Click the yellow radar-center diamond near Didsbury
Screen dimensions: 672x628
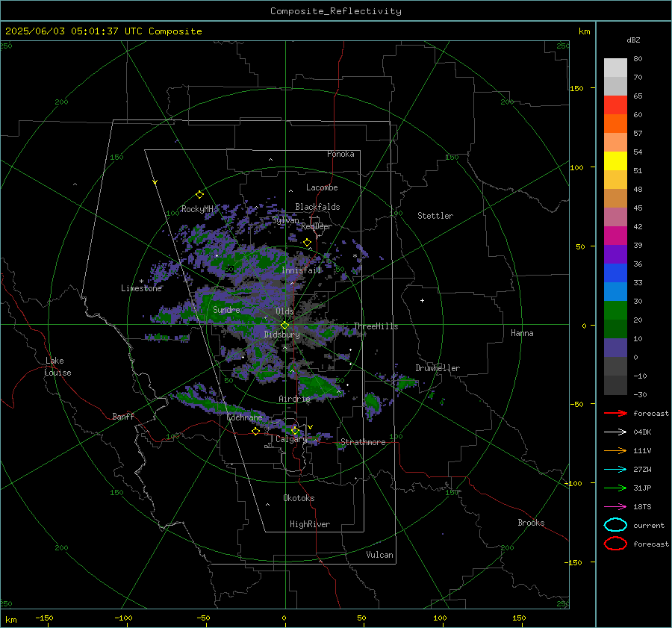pos(284,326)
